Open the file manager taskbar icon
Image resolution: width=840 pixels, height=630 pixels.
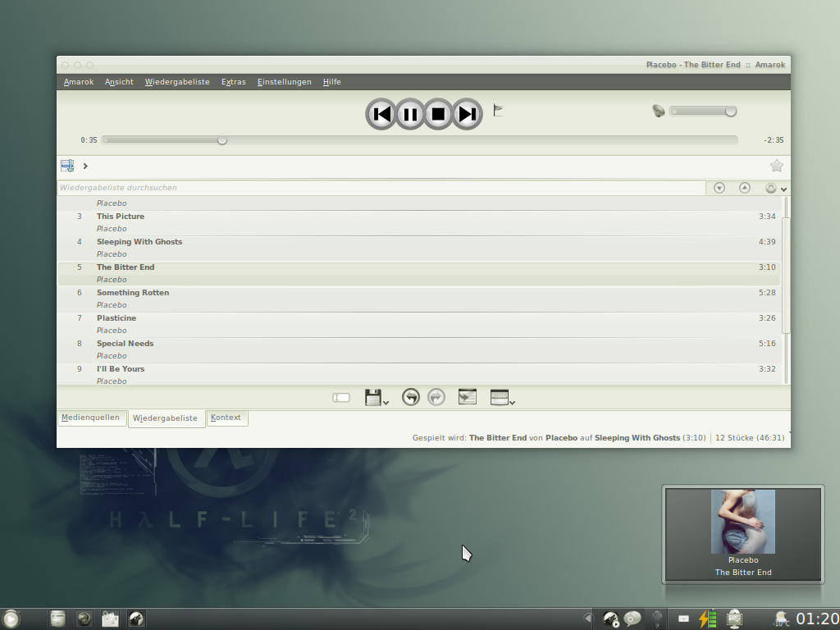[x=57, y=619]
